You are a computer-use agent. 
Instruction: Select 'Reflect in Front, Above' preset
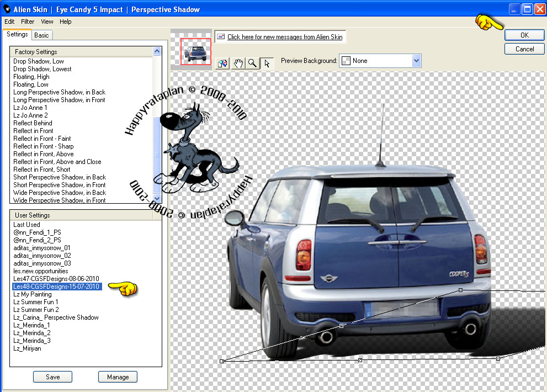pyautogui.click(x=44, y=154)
